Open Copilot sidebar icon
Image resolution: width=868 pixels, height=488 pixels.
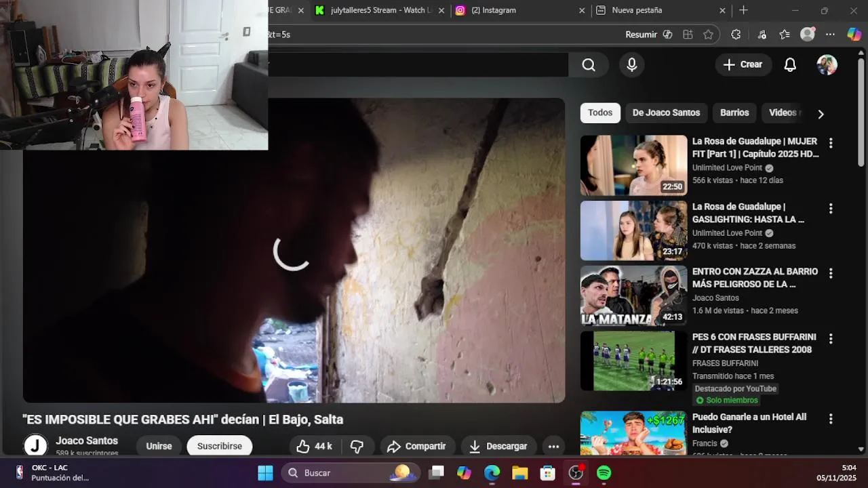point(854,35)
